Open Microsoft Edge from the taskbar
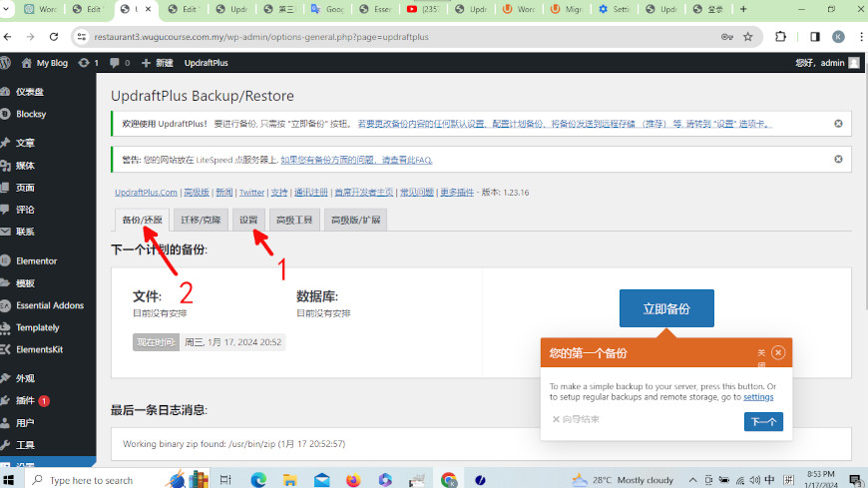868x488 pixels. pos(259,480)
